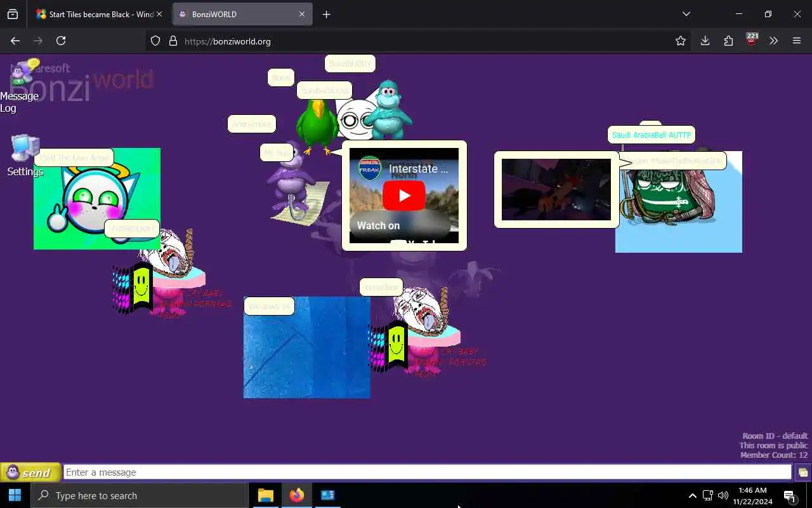Image resolution: width=812 pixels, height=508 pixels.
Task: Open the 1:46 AM clock and calendar
Action: click(x=753, y=495)
